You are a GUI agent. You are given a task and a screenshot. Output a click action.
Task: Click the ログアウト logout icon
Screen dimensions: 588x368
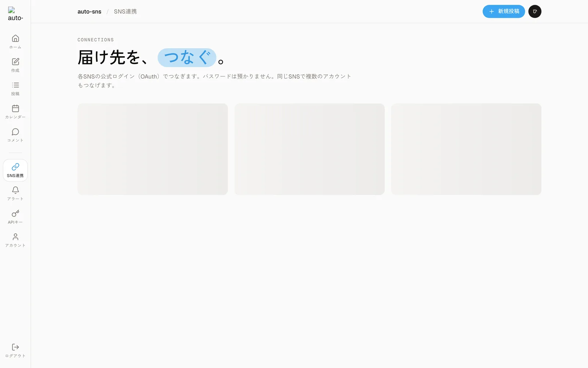tap(15, 347)
